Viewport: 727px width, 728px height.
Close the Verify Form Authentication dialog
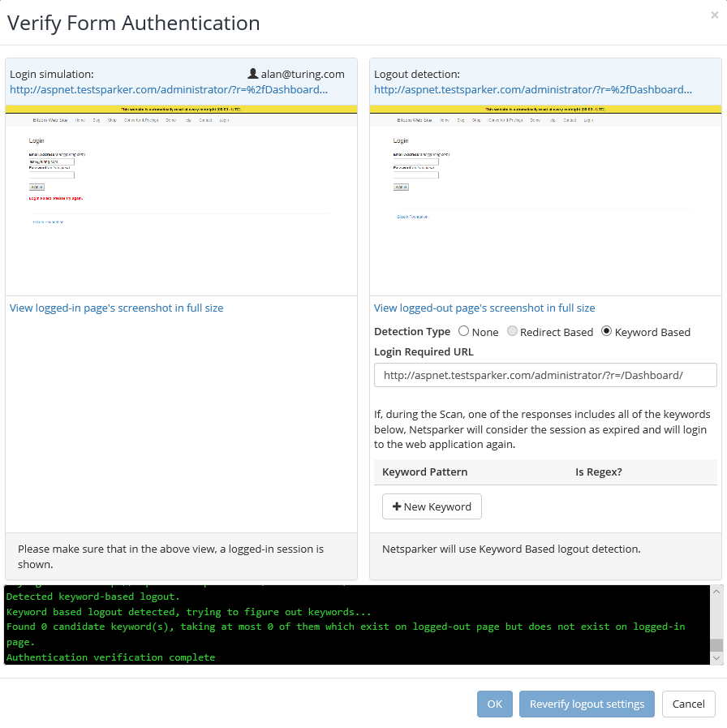tap(715, 15)
